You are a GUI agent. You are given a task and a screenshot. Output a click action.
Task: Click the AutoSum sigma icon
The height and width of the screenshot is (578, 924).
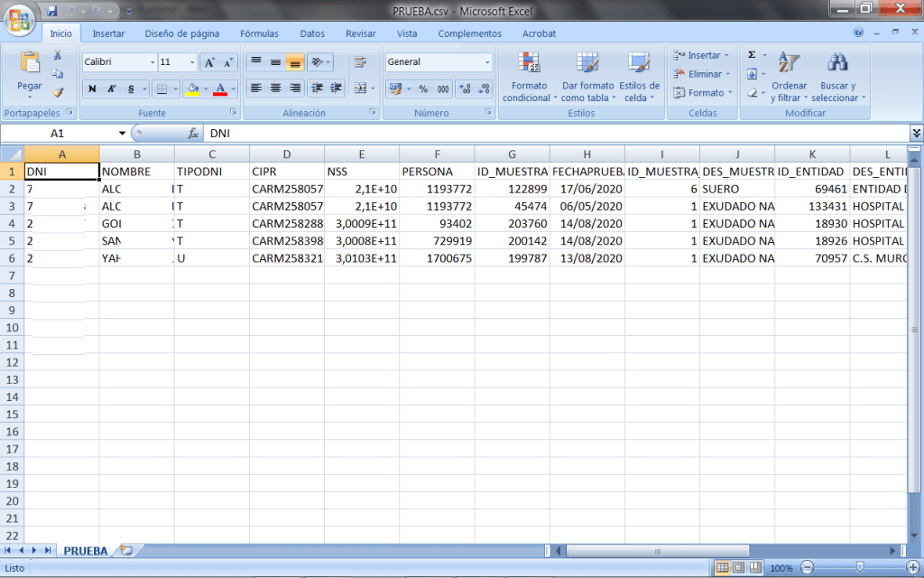(752, 55)
